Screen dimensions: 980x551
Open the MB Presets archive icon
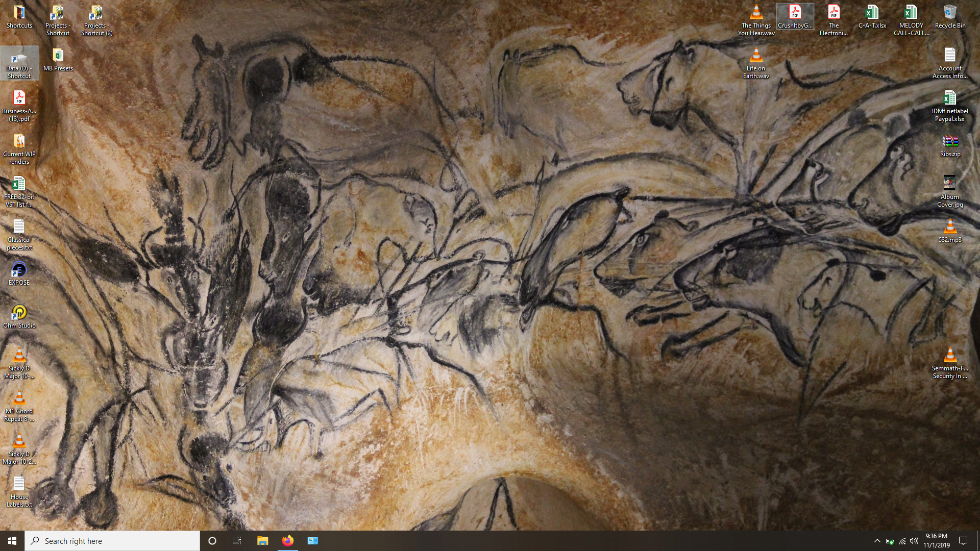[58, 60]
